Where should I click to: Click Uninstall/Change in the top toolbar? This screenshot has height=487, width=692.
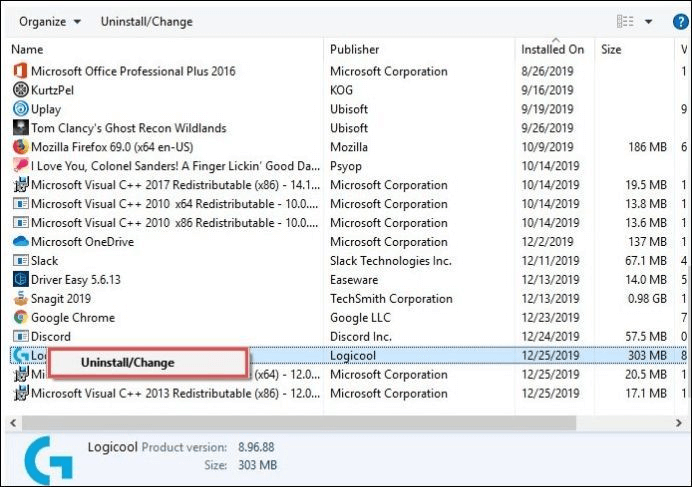[146, 21]
